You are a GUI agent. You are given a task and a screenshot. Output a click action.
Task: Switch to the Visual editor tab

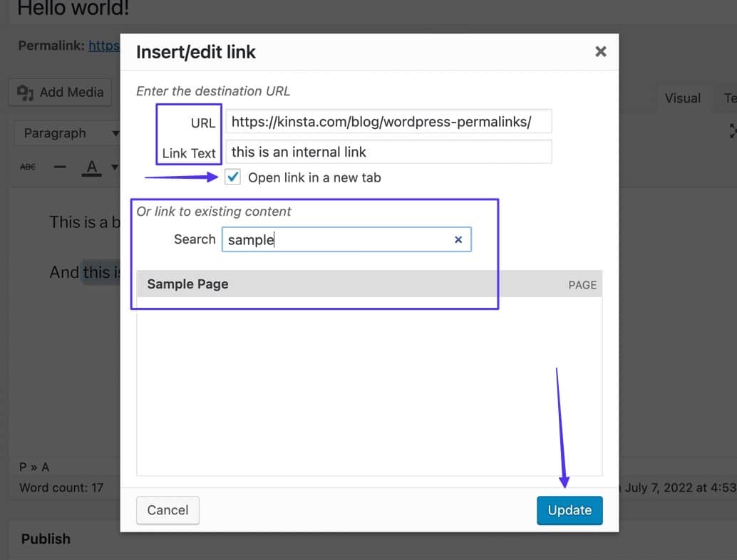tap(682, 98)
